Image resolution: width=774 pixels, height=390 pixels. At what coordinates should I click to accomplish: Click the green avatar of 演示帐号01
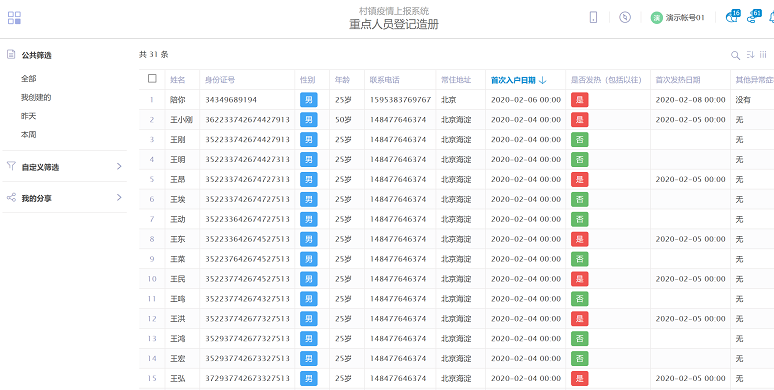click(657, 18)
